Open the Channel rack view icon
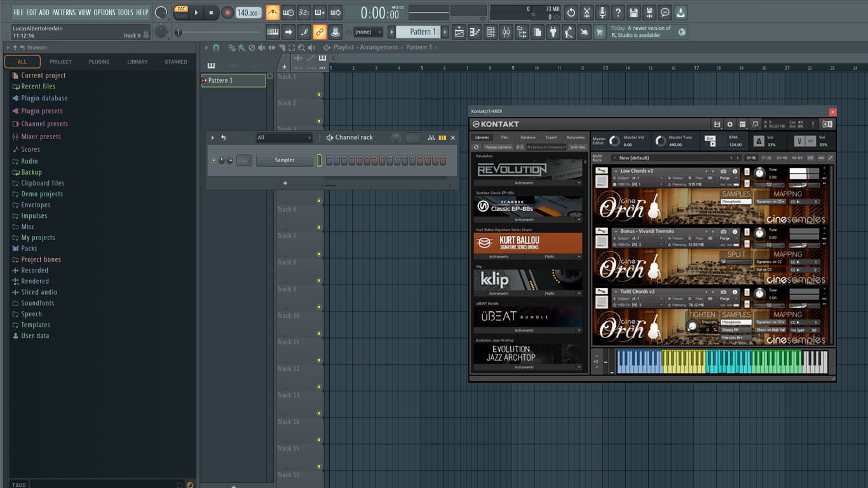This screenshot has width=868, height=488. (491, 32)
